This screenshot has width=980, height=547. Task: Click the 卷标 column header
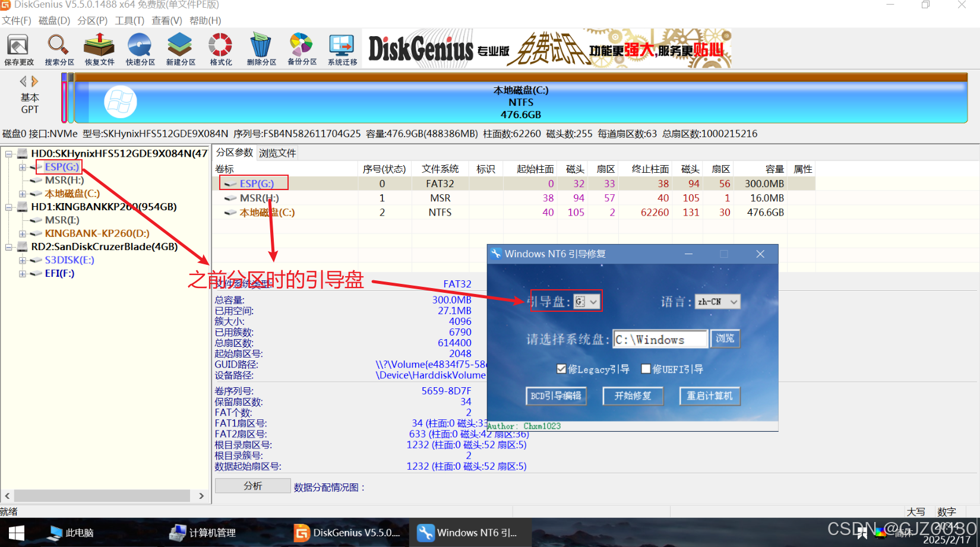point(285,169)
